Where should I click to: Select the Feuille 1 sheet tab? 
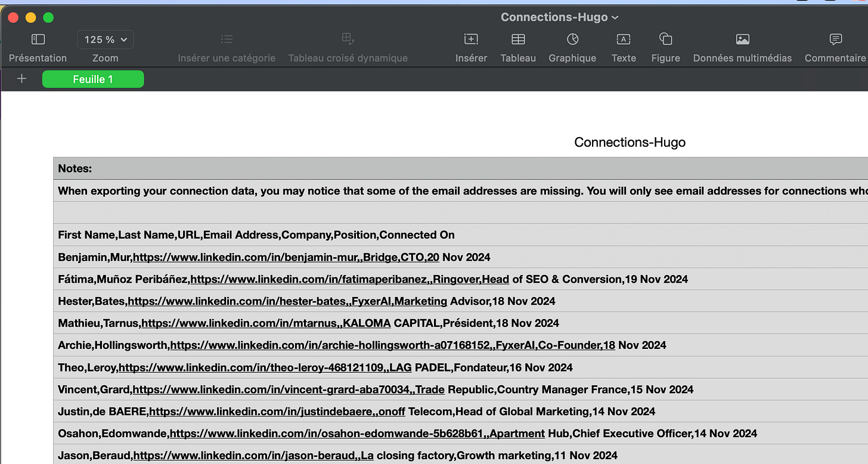(93, 79)
